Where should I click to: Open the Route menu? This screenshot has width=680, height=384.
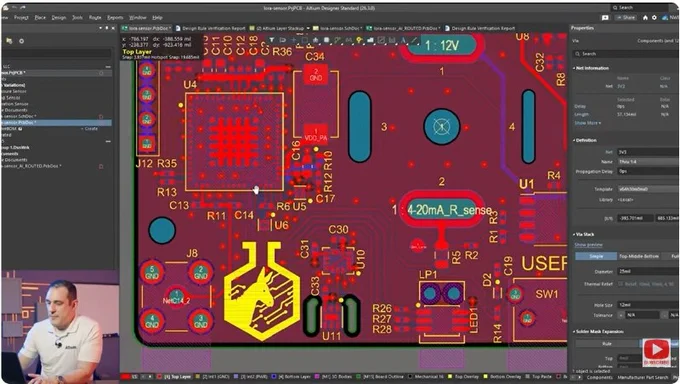[x=95, y=18]
